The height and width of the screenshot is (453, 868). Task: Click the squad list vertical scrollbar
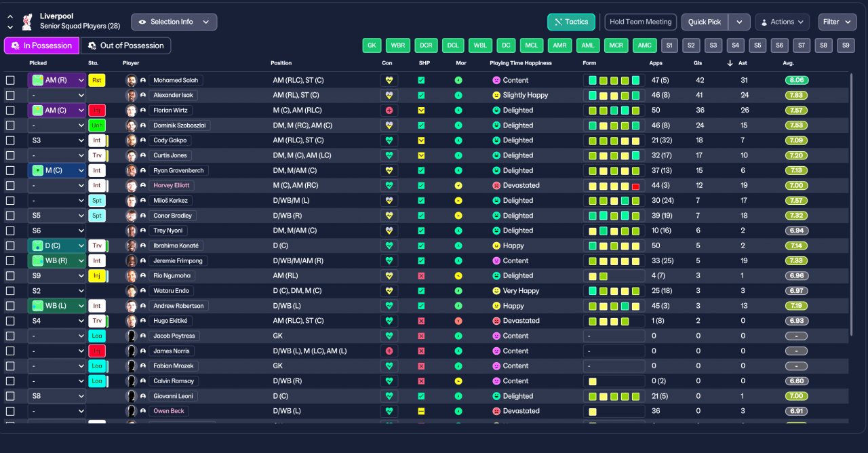pyautogui.click(x=851, y=203)
